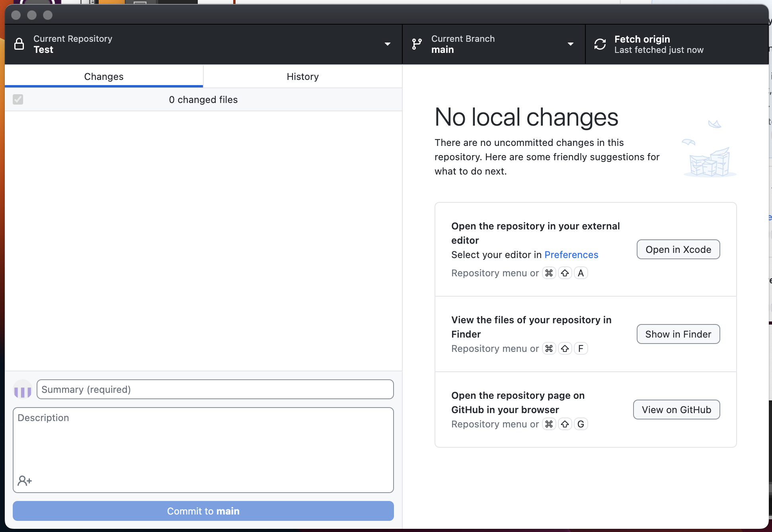Image resolution: width=772 pixels, height=532 pixels.
Task: Click the Show in Finder button
Action: point(678,334)
